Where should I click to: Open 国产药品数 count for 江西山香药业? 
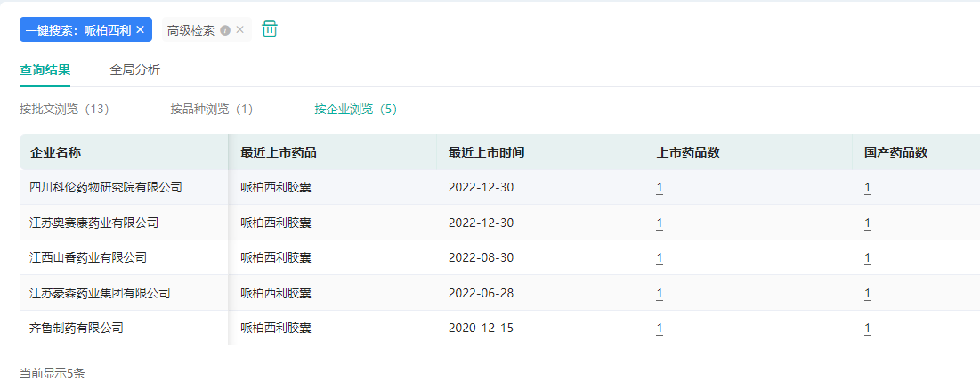(867, 257)
